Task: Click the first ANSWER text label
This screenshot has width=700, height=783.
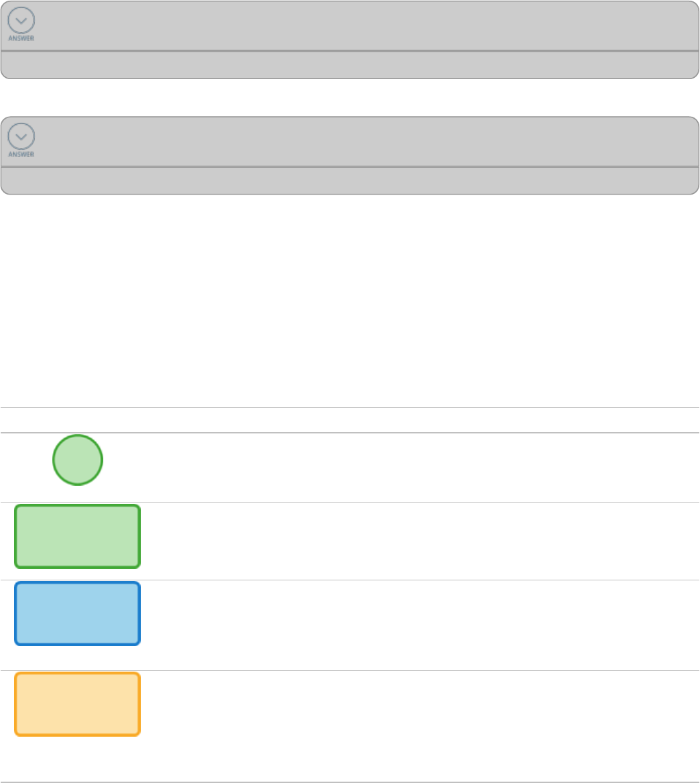Action: [x=21, y=39]
